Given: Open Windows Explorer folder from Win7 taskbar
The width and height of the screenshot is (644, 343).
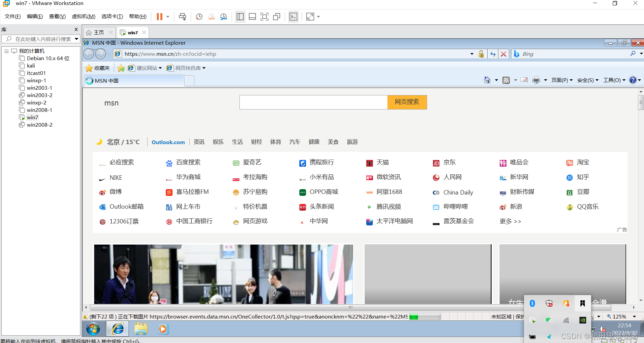Looking at the screenshot, I should click(x=141, y=329).
